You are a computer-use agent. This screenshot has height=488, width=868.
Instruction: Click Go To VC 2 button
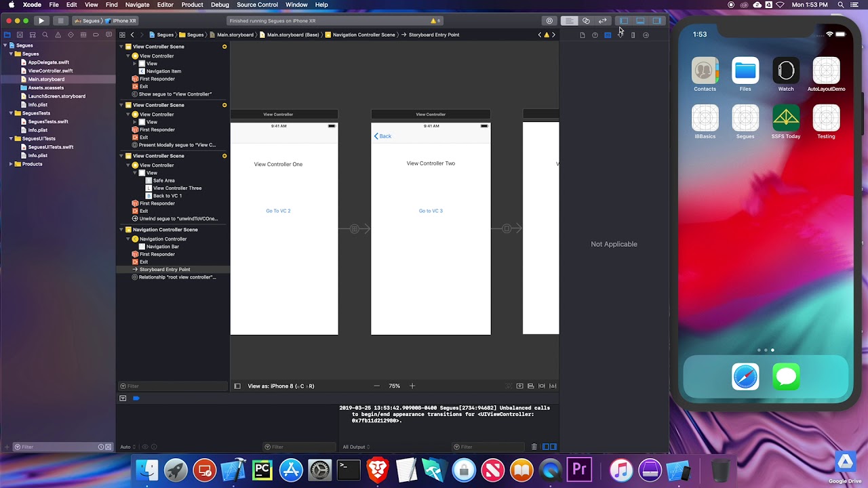pos(278,211)
